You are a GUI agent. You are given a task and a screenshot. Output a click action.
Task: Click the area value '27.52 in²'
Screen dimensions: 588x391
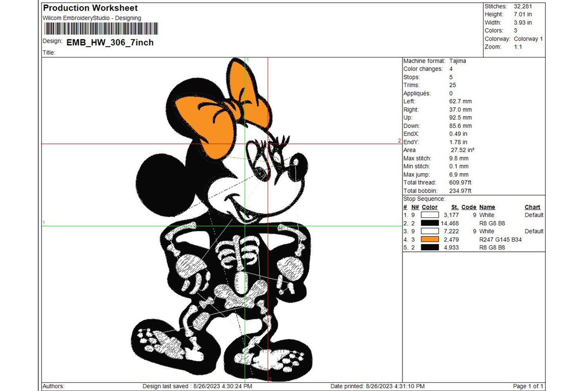tap(463, 150)
